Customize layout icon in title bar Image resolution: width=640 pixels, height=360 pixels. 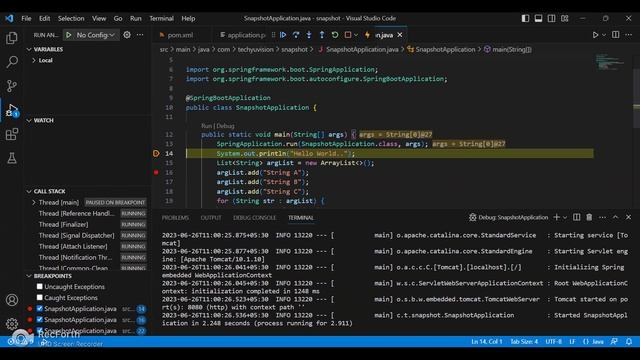coord(564,18)
